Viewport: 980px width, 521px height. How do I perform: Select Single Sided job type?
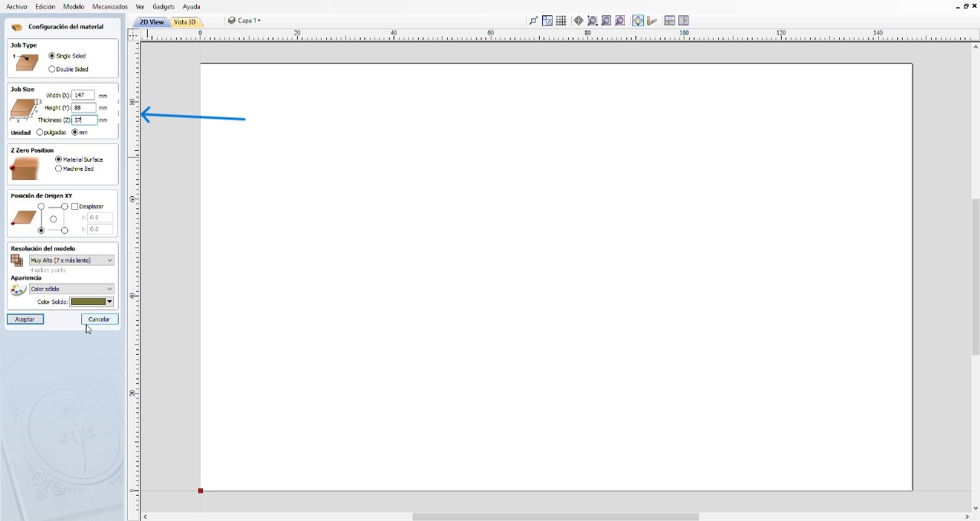(x=67, y=56)
